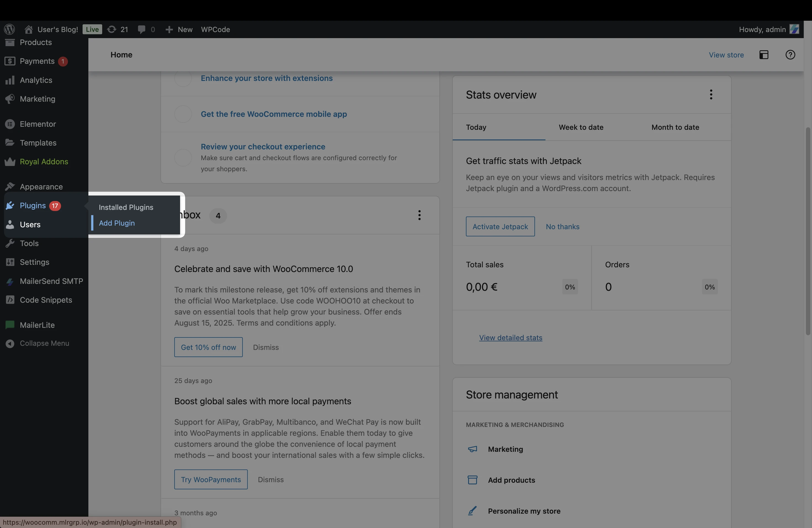Click the MailerLite green icon

(x=10, y=325)
